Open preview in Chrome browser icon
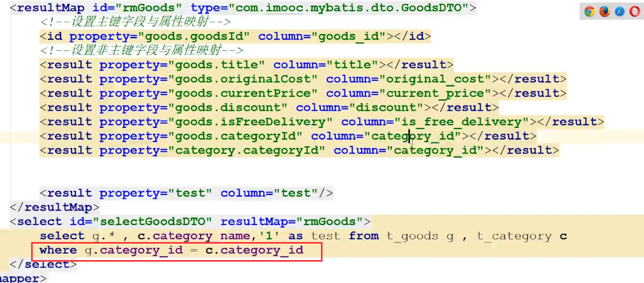This screenshot has height=283, width=644. coord(589,12)
